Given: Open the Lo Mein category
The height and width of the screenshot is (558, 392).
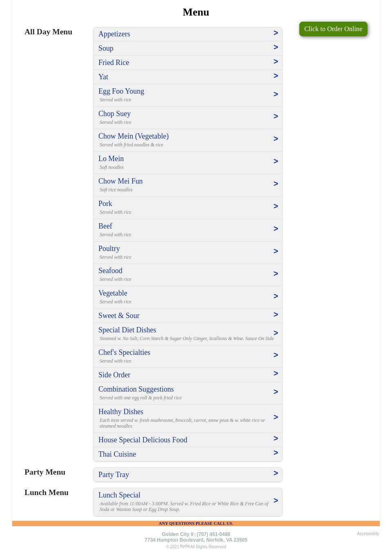Looking at the screenshot, I should point(111,159).
